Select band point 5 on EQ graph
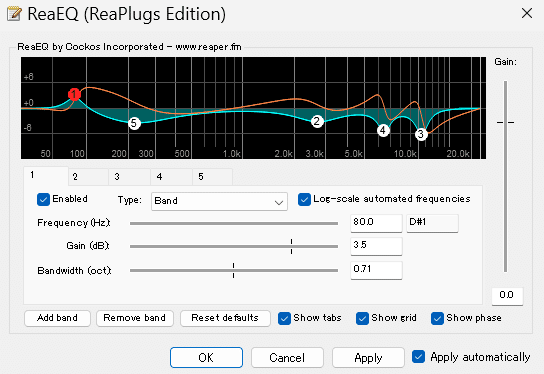Screen dimensions: 544x374 coord(134,123)
